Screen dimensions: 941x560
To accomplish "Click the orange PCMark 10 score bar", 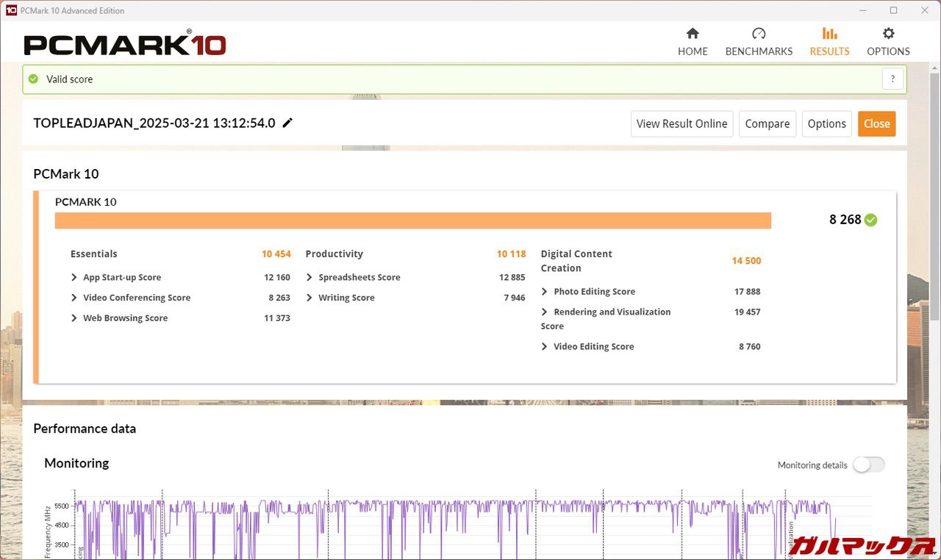I will click(412, 220).
